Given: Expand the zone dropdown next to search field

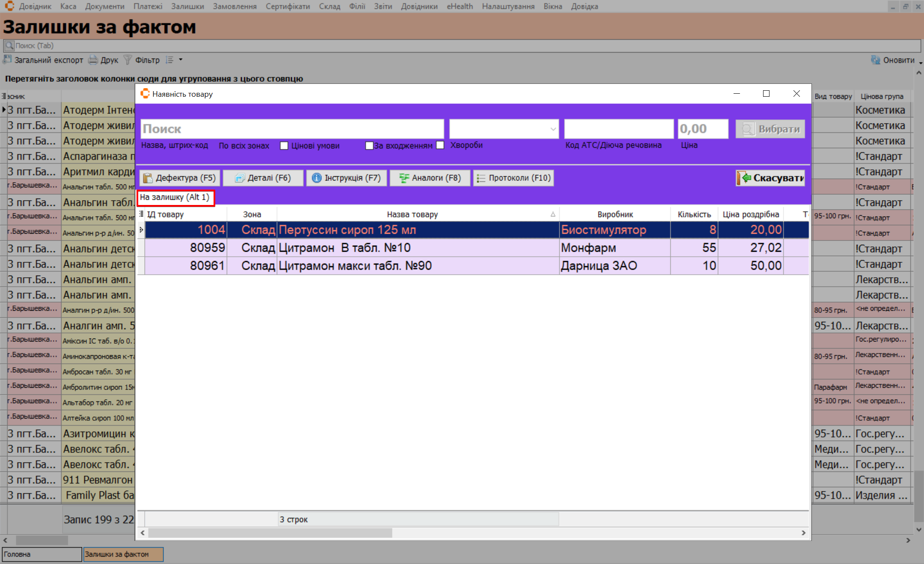Looking at the screenshot, I should tap(553, 129).
